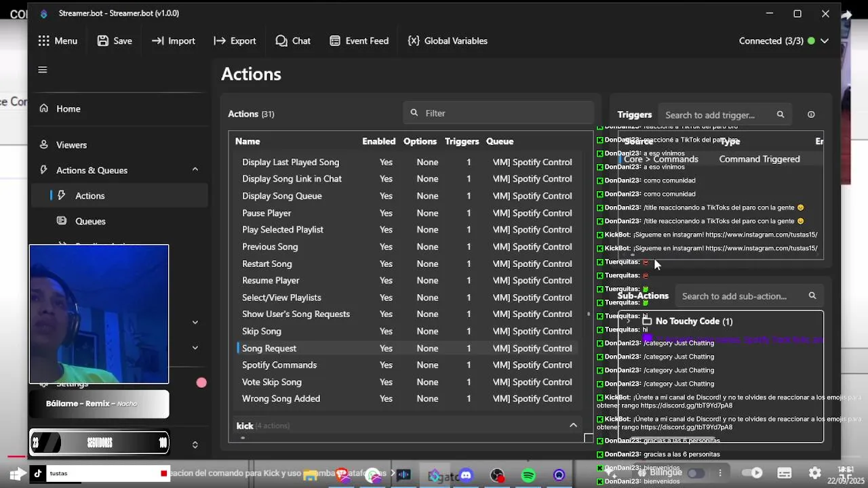Select the Song Request action
Image resolution: width=868 pixels, height=488 pixels.
269,348
